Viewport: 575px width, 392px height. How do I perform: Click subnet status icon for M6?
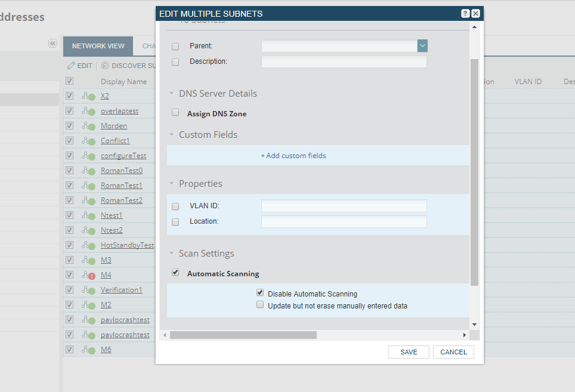click(x=88, y=350)
